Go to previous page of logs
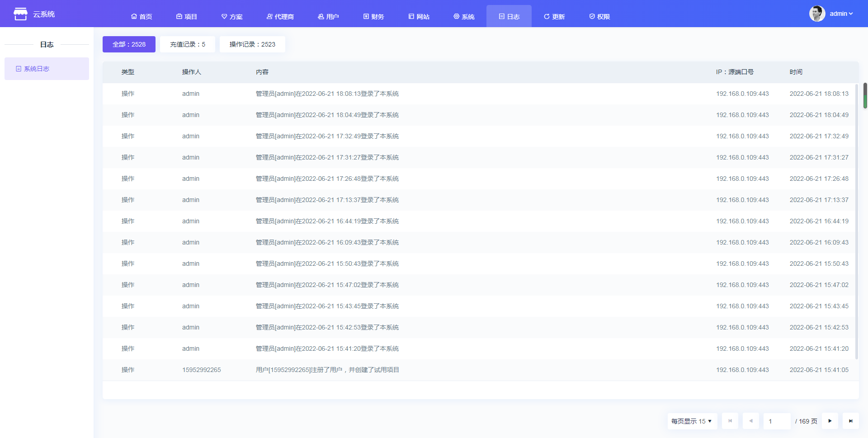The height and width of the screenshot is (438, 868). coord(751,421)
